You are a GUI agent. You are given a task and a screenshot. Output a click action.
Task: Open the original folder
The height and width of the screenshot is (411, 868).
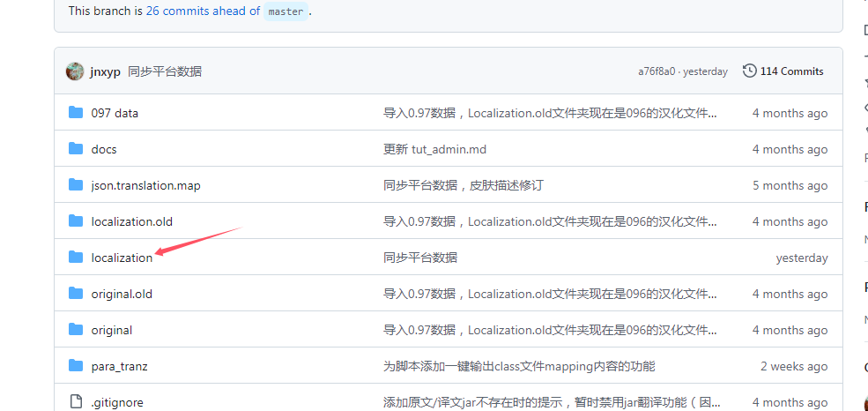(112, 330)
